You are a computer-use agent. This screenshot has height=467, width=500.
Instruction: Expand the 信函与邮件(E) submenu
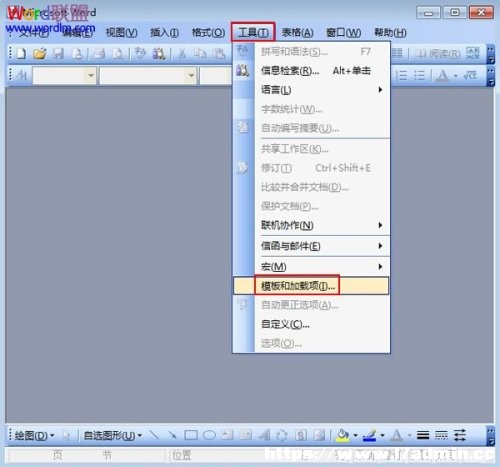tap(311, 246)
